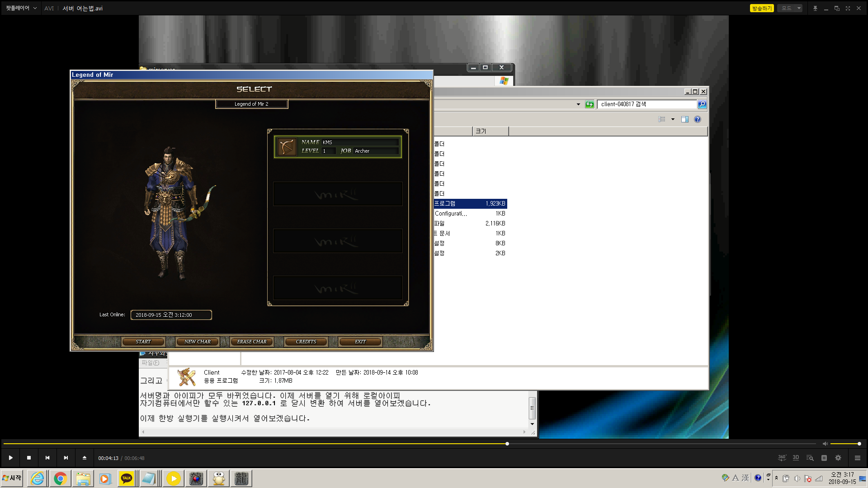Open player settings gear
The image size is (868, 488).
(838, 458)
